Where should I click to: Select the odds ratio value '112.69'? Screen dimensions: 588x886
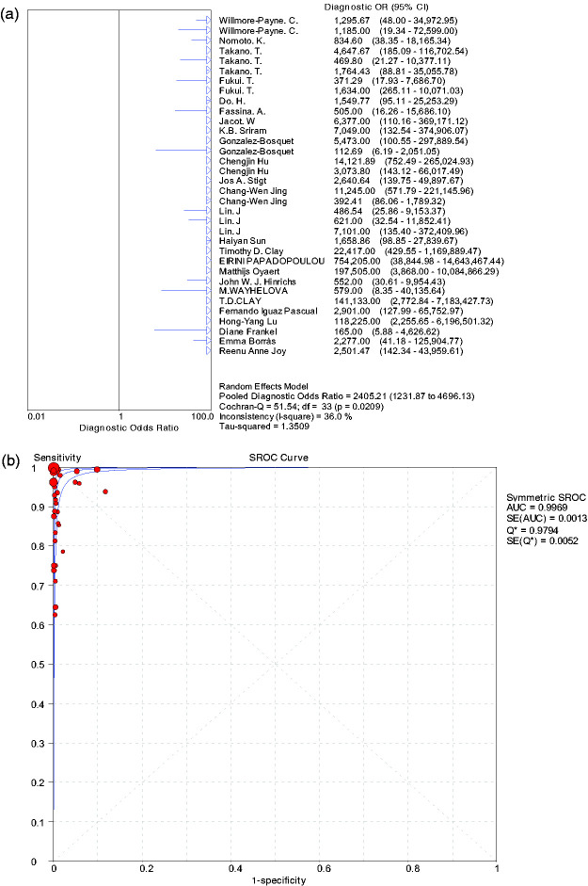click(348, 152)
